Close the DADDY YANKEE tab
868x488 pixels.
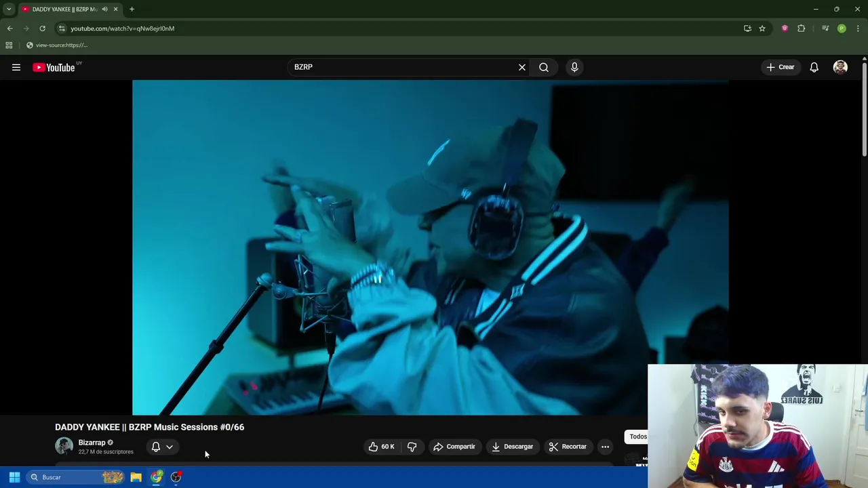click(x=115, y=9)
